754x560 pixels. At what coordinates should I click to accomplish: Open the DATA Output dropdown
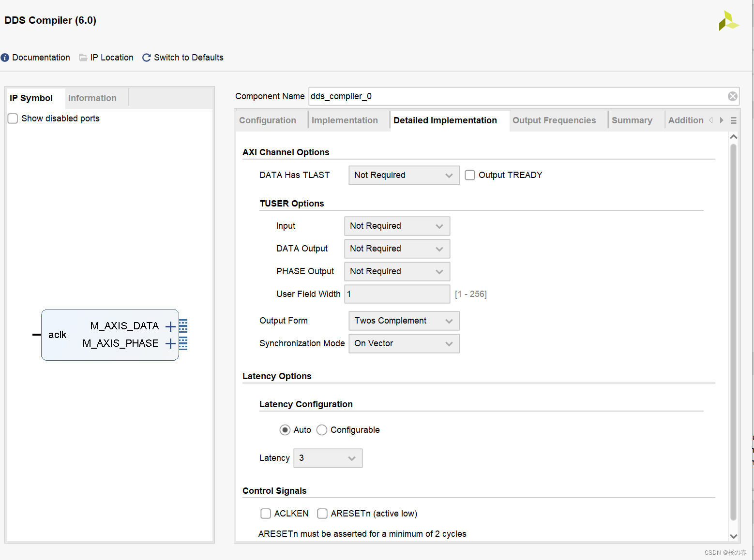tap(397, 249)
